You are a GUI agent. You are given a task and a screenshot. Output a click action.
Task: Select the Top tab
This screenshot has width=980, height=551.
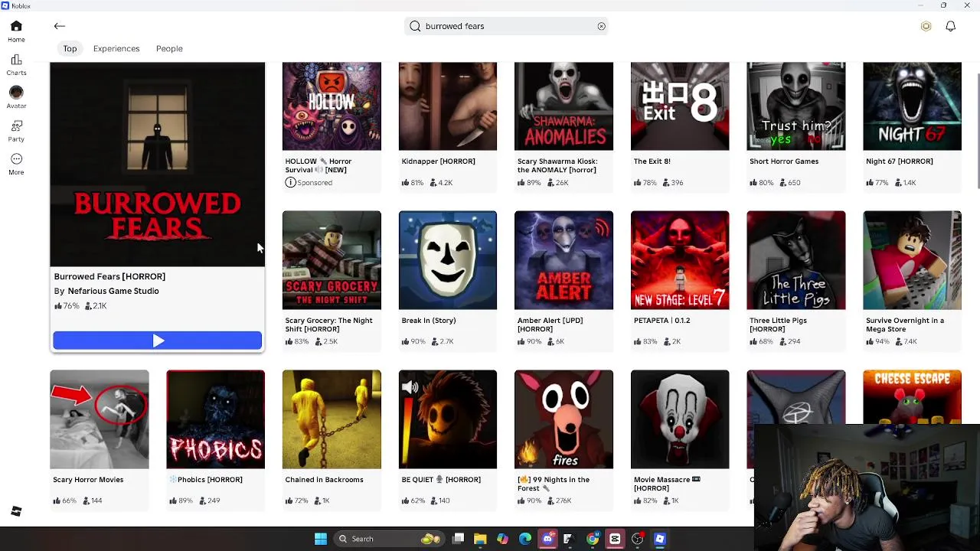point(70,48)
